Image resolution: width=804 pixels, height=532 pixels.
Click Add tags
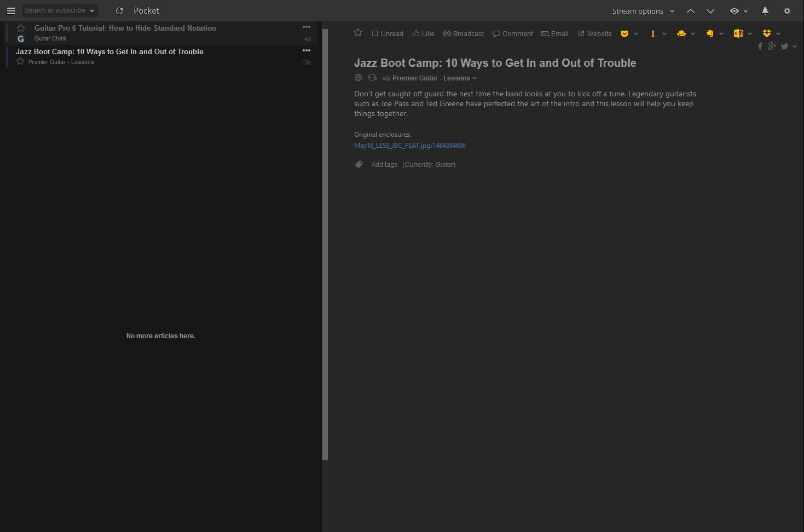[x=384, y=165]
